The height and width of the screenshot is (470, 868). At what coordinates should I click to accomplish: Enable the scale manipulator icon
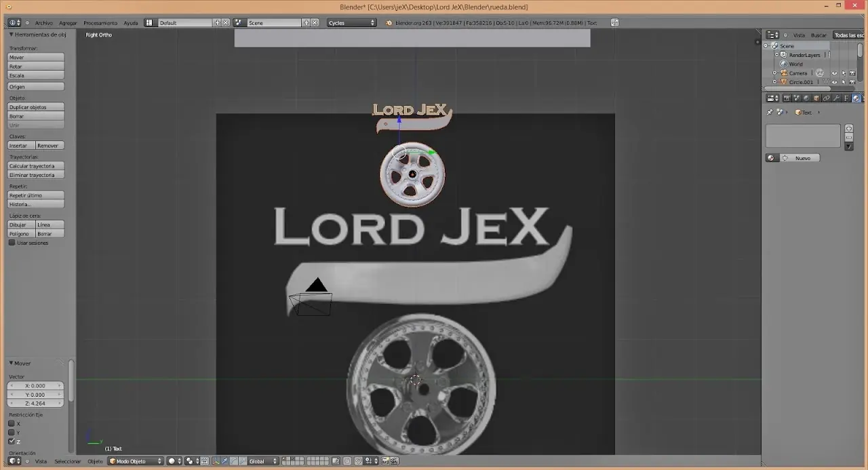[x=243, y=461]
